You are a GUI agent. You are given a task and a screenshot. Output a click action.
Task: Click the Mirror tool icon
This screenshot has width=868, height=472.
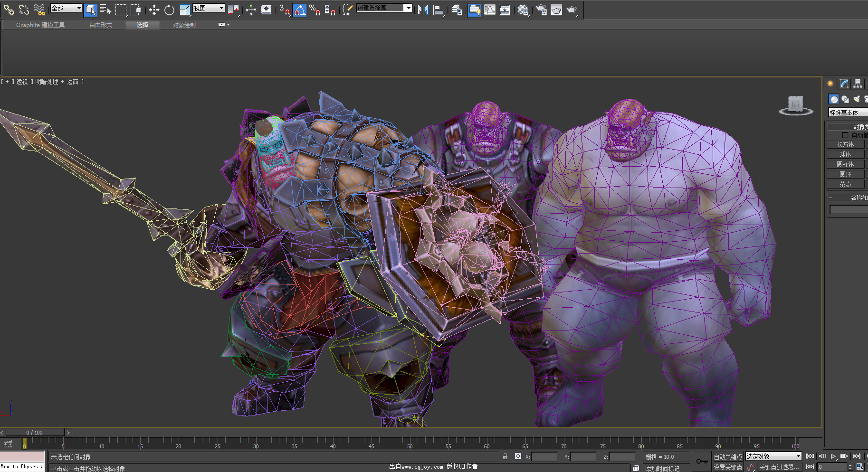[423, 9]
